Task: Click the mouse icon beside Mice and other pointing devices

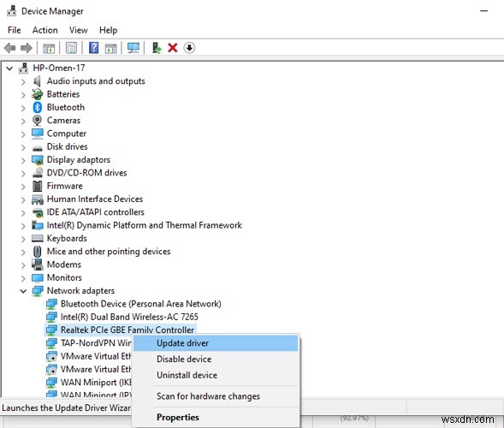Action: point(38,252)
